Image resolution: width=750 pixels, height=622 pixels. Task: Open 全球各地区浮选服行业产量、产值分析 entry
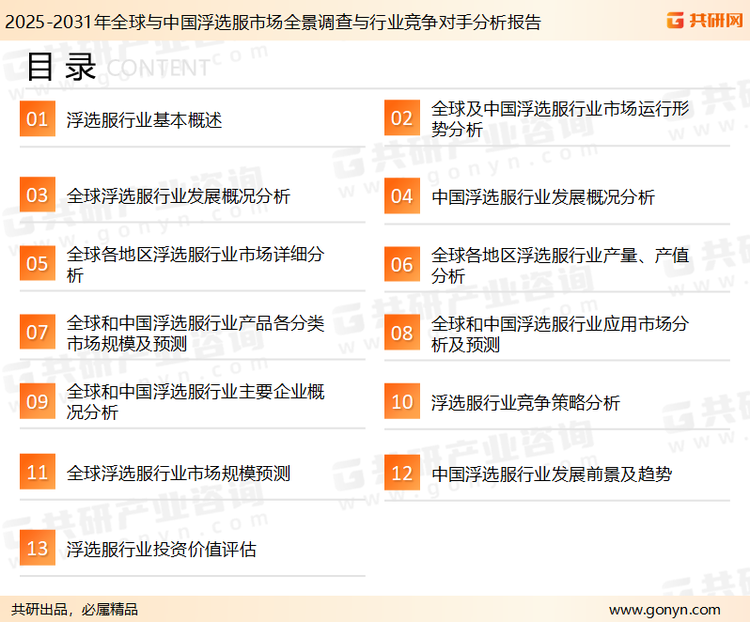click(x=560, y=265)
